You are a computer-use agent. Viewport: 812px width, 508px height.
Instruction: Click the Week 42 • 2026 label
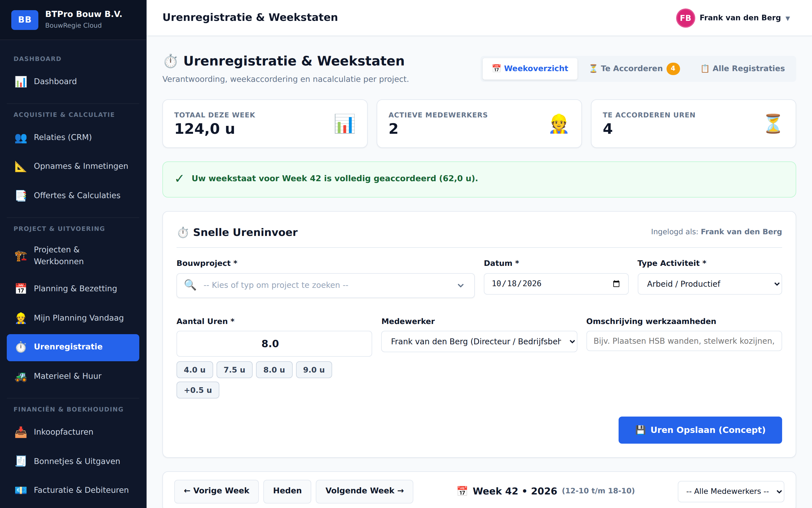click(515, 491)
